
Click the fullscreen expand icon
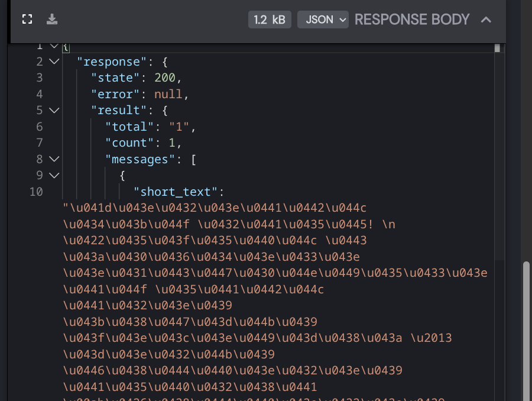pyautogui.click(x=27, y=20)
